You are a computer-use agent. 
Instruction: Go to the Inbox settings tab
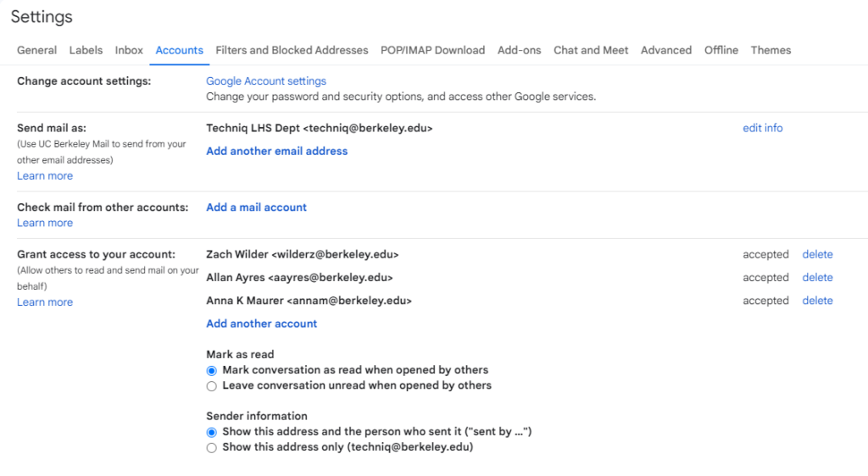(129, 50)
